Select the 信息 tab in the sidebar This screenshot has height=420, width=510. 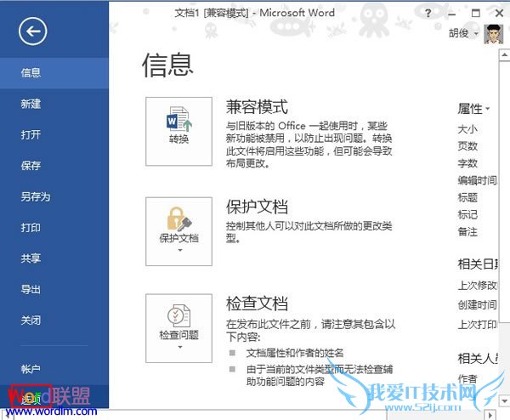pyautogui.click(x=54, y=73)
